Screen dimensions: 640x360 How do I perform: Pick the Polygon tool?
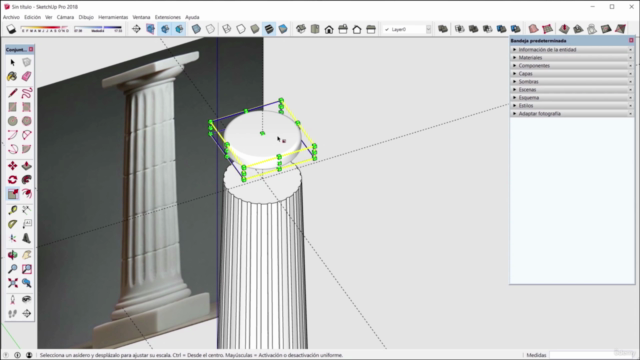pos(27,121)
